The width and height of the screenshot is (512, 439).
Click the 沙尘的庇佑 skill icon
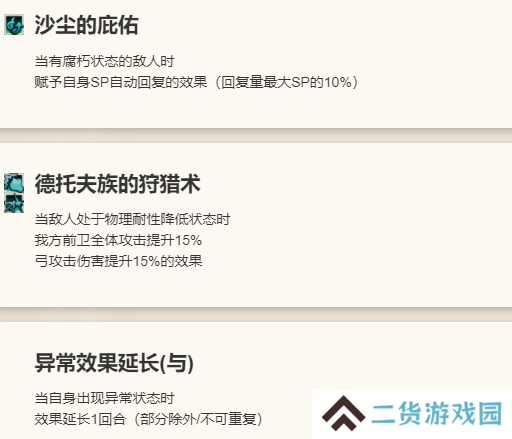[x=14, y=25]
